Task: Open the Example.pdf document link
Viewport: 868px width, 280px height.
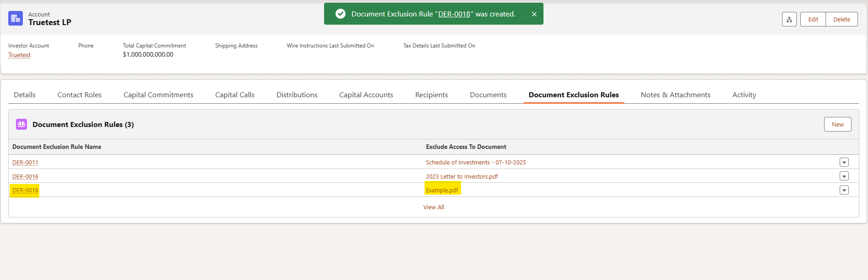Action: 442,190
